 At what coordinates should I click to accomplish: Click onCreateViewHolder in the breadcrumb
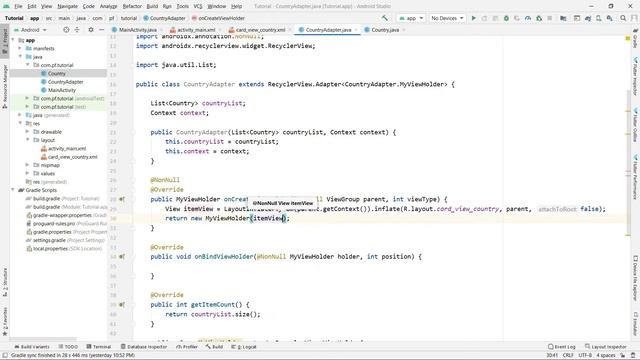(x=218, y=18)
